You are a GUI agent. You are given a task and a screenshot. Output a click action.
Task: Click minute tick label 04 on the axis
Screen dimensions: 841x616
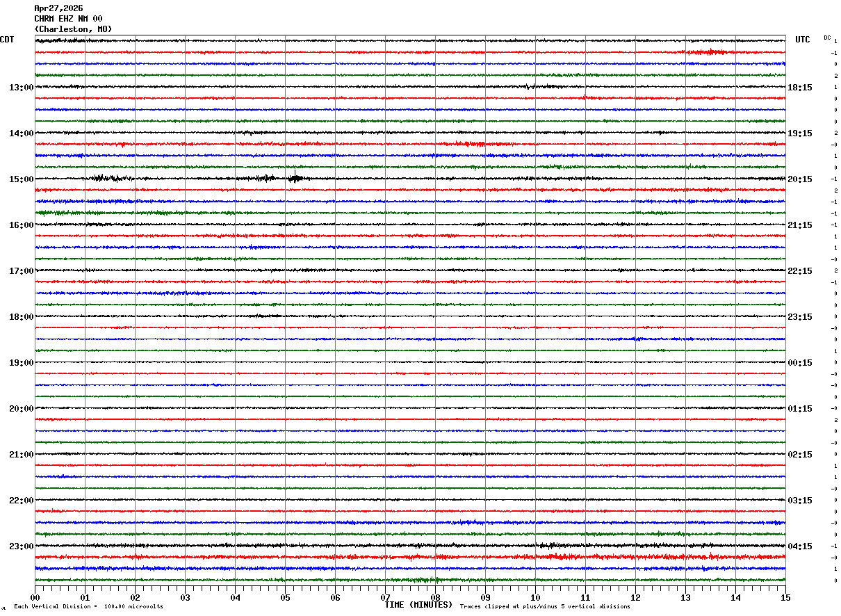pos(235,597)
